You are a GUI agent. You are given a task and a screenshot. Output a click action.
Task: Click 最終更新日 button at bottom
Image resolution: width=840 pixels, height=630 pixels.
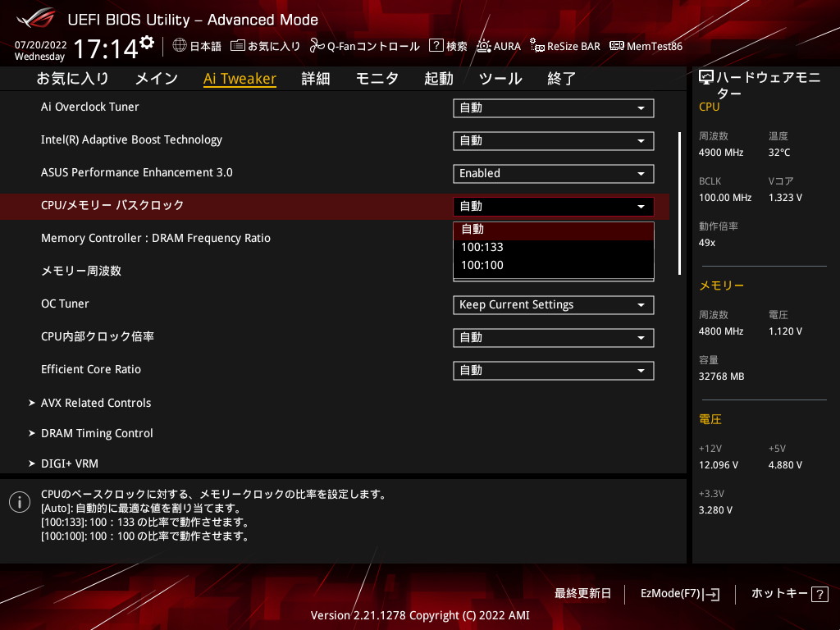click(582, 594)
